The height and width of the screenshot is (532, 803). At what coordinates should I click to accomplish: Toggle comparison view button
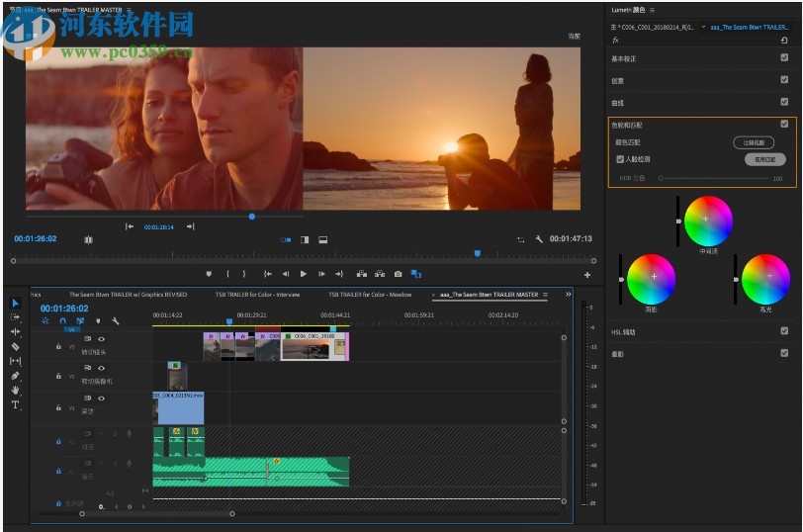tap(415, 274)
